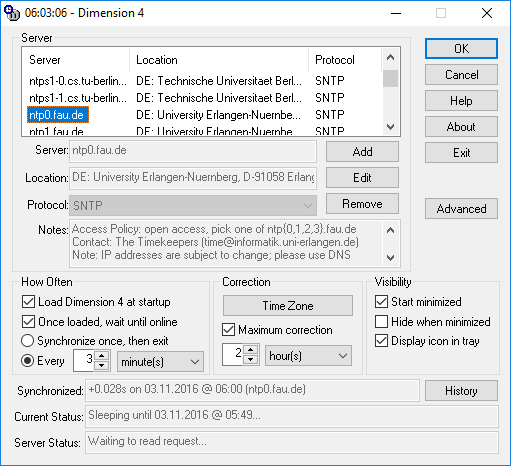Image resolution: width=511 pixels, height=466 pixels.
Task: Decrease the Every interval spinner value
Action: [x=102, y=366]
